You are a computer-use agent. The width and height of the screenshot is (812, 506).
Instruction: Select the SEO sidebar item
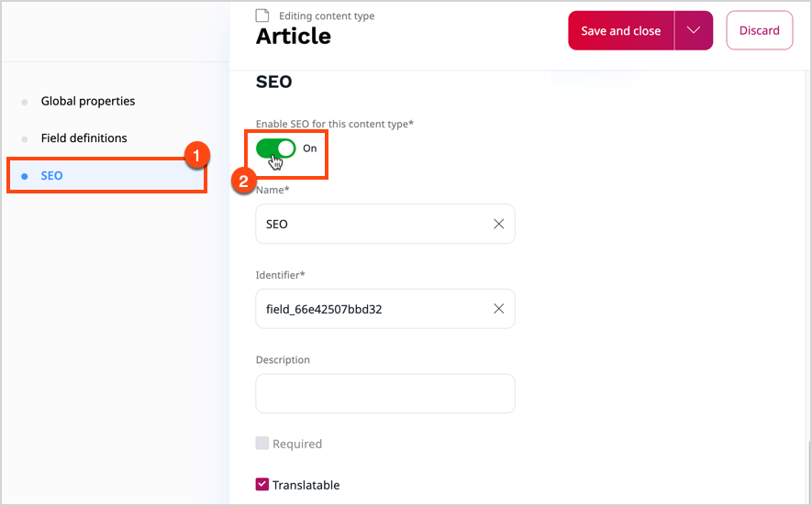pyautogui.click(x=52, y=176)
